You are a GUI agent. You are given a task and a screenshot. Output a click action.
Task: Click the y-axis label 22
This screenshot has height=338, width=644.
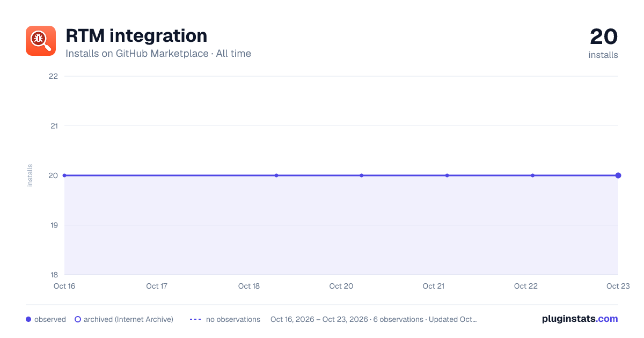point(53,76)
